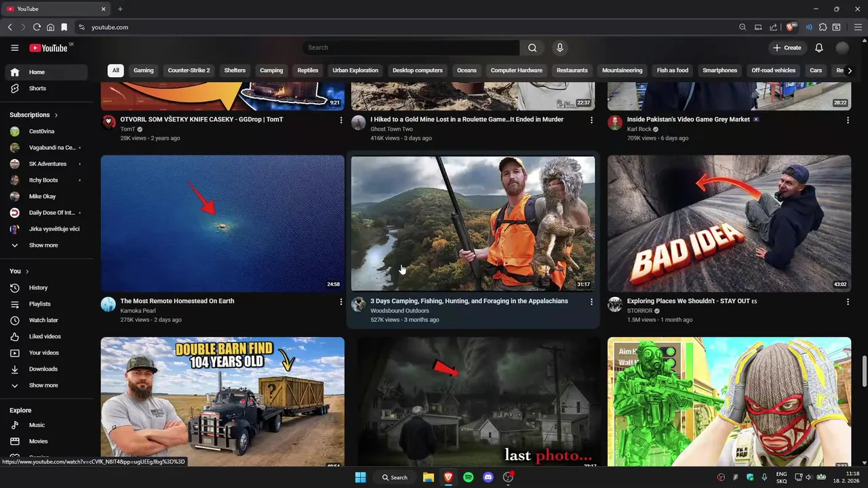Screen dimensions: 868x488
Task: Open Movies under Explore
Action: coord(46,441)
